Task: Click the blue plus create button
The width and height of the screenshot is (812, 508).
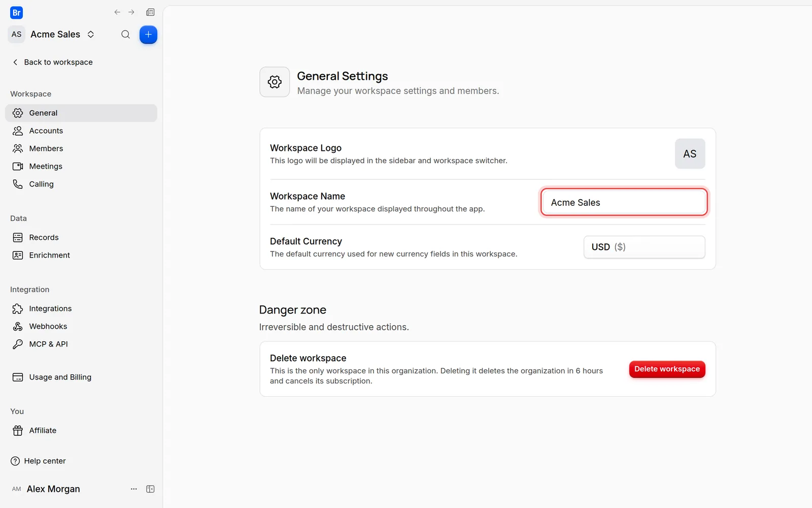Action: point(148,35)
